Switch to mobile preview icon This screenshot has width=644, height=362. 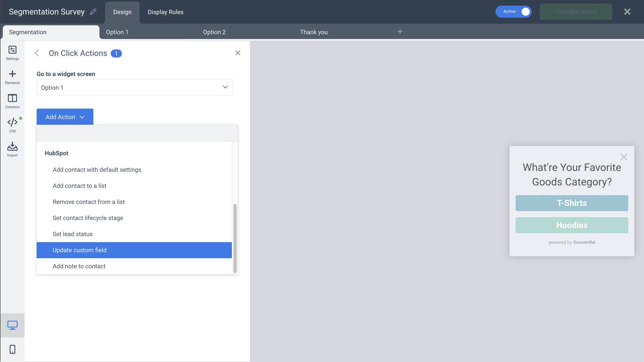(12, 349)
